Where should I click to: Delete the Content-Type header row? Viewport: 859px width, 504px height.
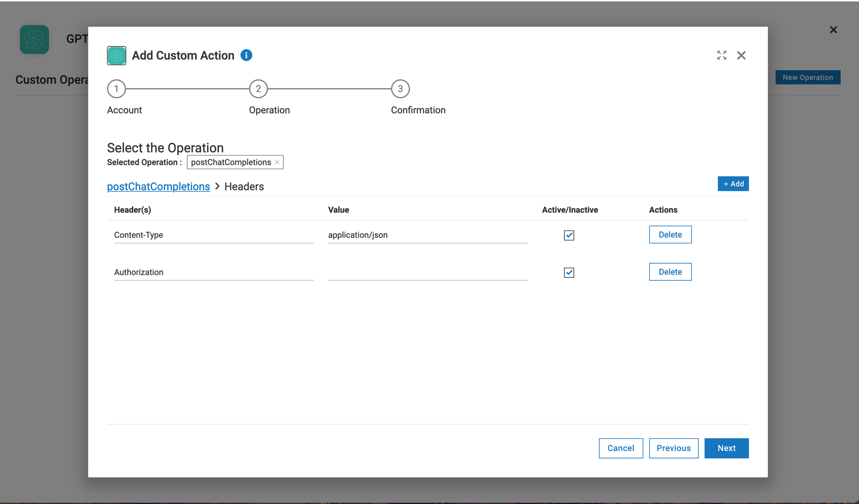670,235
